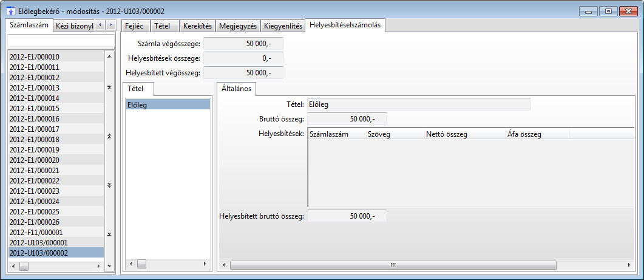Select invoice 2012-E1/000012

pos(56,77)
